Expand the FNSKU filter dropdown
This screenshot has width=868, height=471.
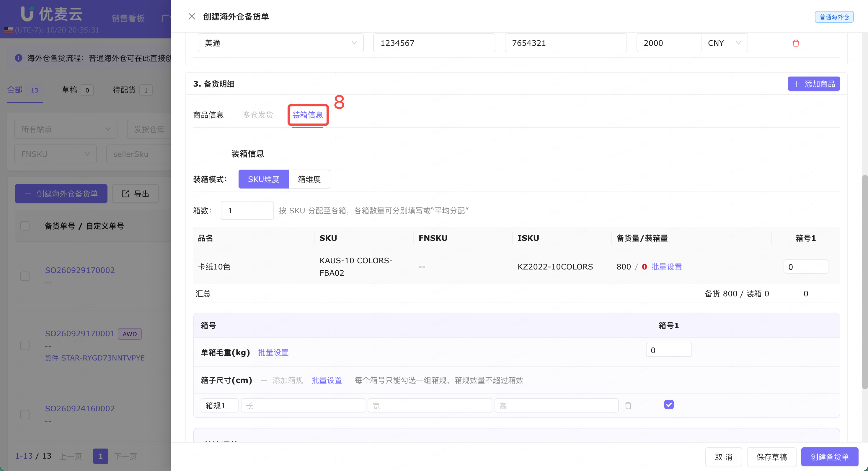pyautogui.click(x=55, y=154)
